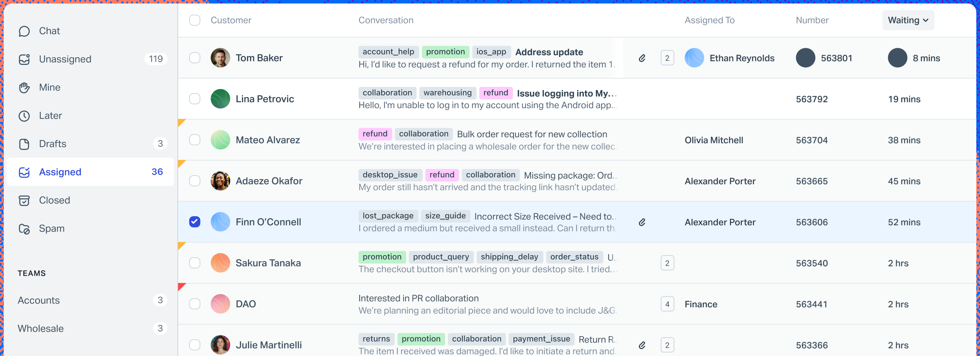Toggle the select-all checkbox in the header
This screenshot has height=356, width=980.
tap(195, 20)
